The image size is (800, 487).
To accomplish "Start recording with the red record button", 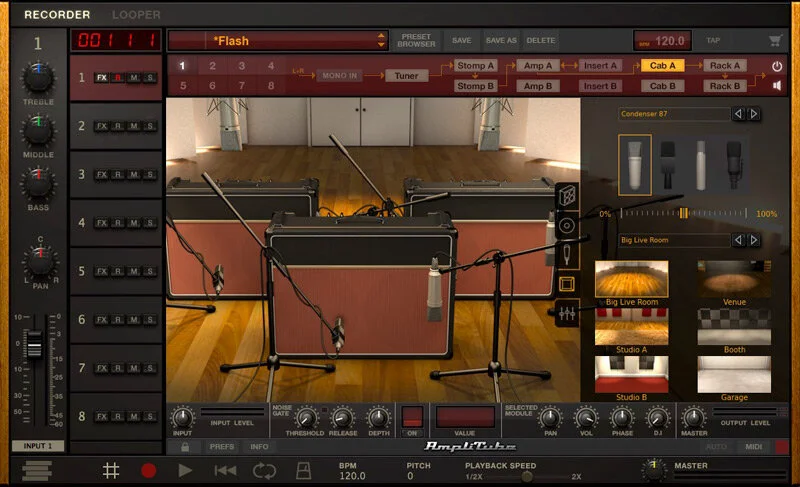I will click(x=148, y=470).
